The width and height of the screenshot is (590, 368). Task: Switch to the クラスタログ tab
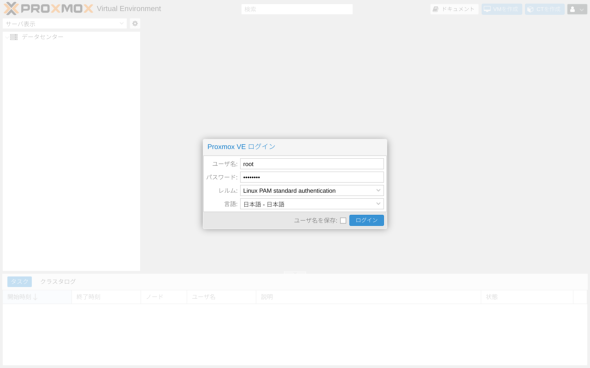click(x=58, y=281)
